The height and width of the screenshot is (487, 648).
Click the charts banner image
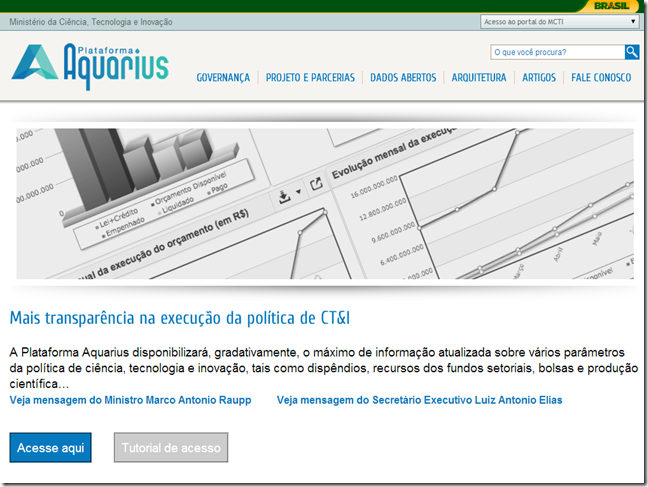click(325, 203)
